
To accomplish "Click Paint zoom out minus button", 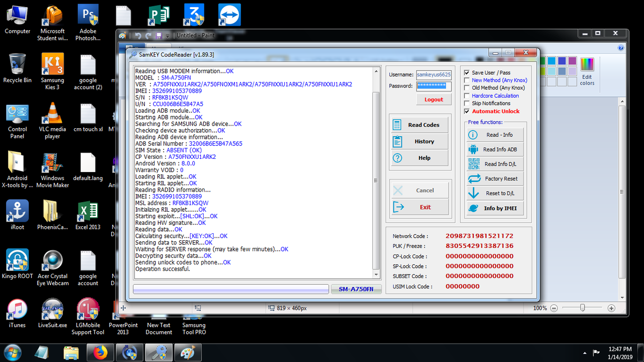I will pyautogui.click(x=554, y=308).
